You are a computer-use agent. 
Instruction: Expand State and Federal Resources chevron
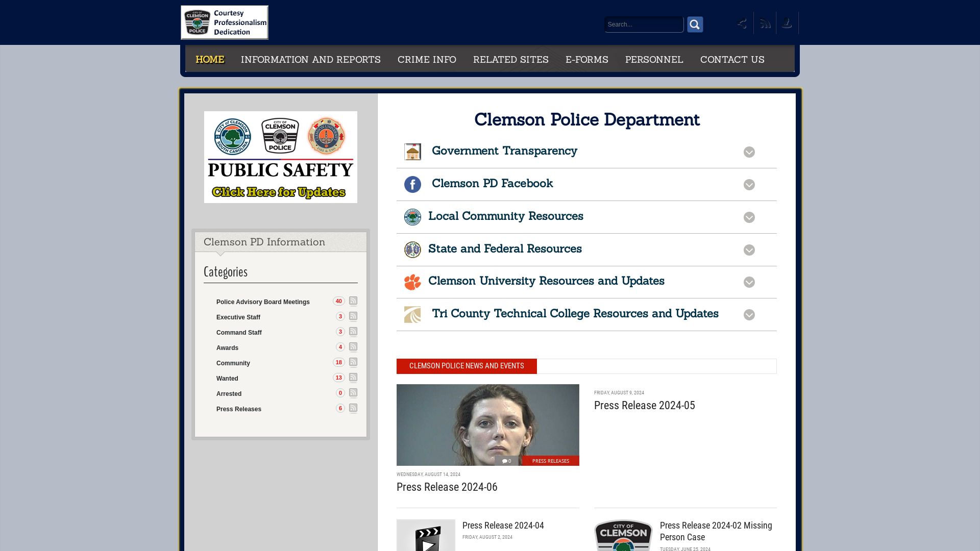(x=749, y=250)
